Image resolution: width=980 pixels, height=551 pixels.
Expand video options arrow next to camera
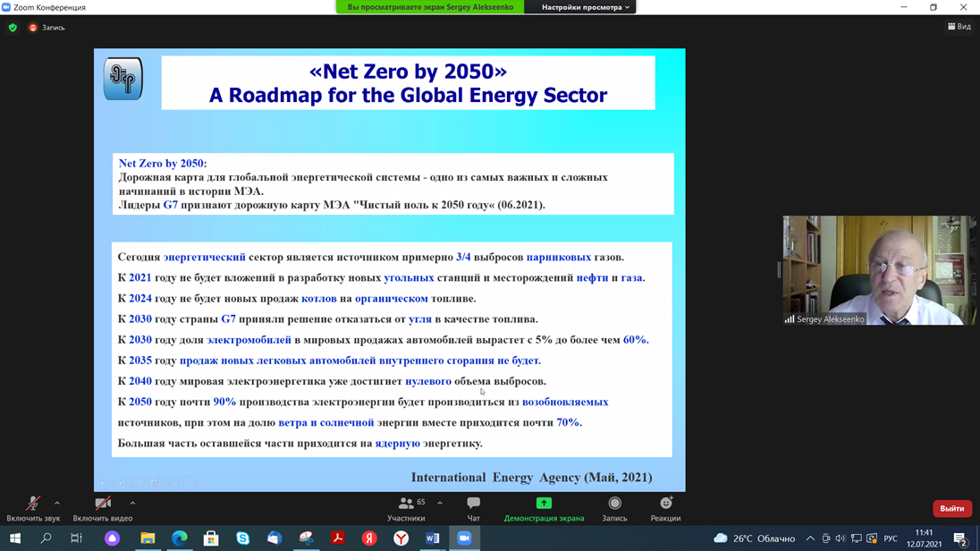(132, 503)
